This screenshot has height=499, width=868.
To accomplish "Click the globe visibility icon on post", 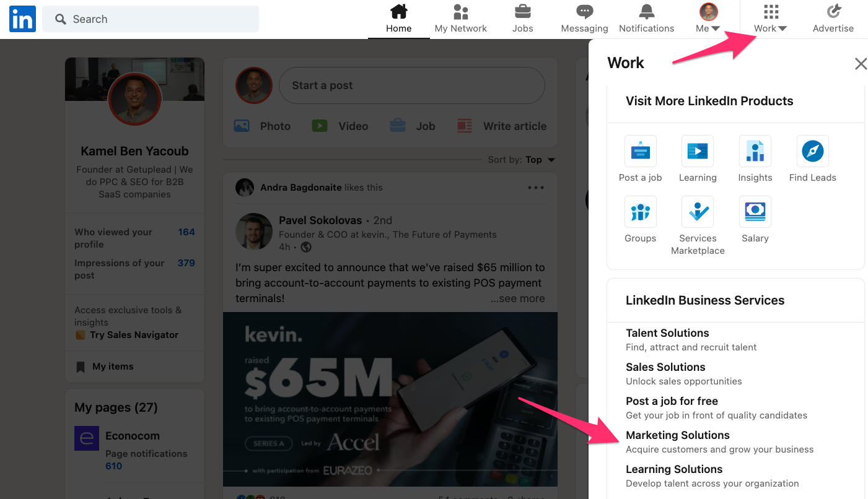I will coord(306,247).
